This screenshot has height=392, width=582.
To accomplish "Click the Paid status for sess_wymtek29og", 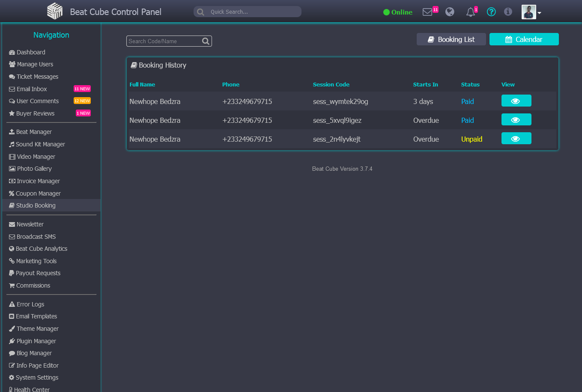I will coord(468,101).
